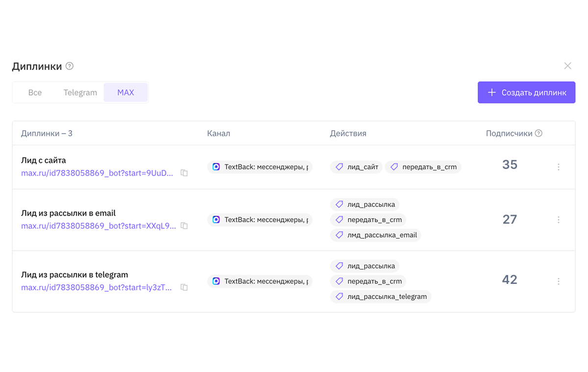Viewport: 588px width, 372px height.
Task: Click the TextBack channel chip in first row
Action: tap(260, 167)
